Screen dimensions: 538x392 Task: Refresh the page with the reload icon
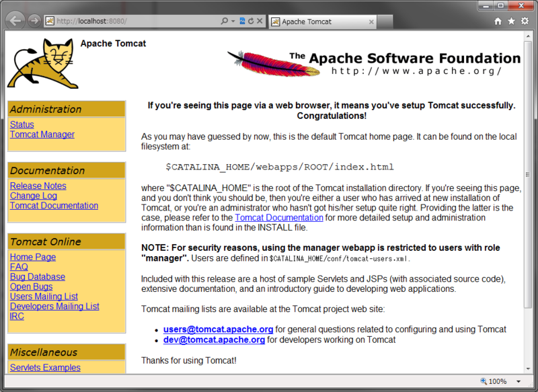point(251,21)
